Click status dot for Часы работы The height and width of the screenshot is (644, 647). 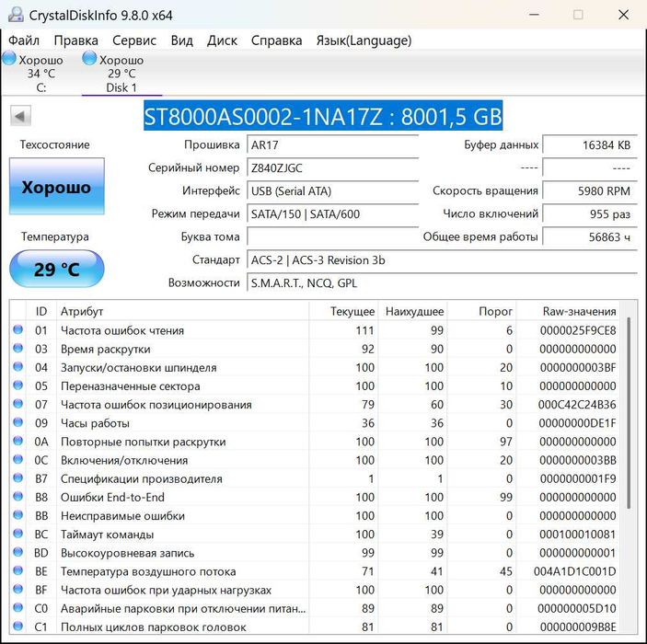pos(17,422)
